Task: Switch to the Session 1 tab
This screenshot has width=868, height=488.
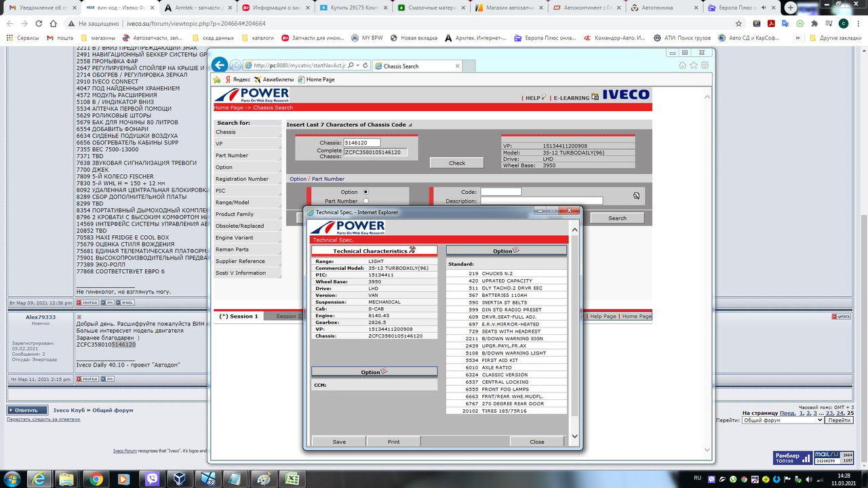Action: click(x=239, y=316)
